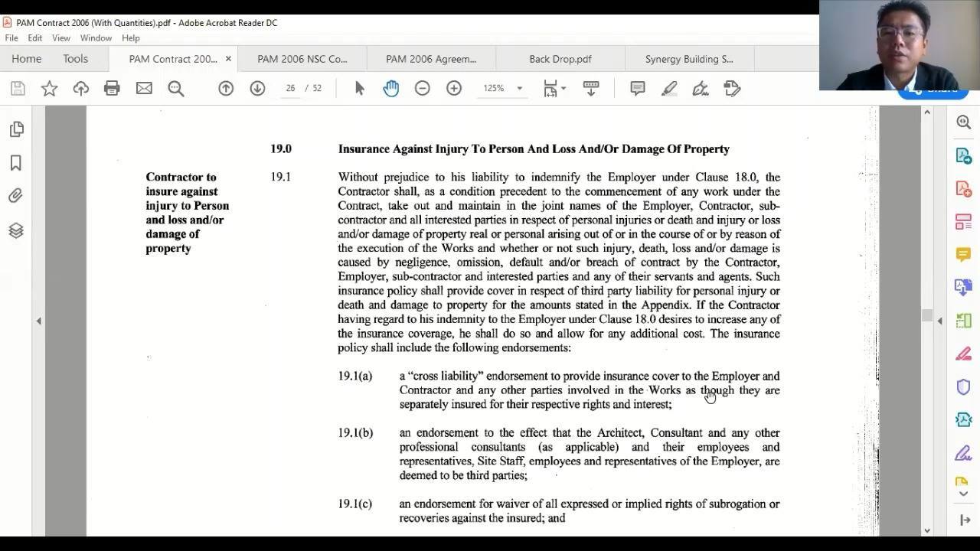Enable scrolling mode keyboard icon

[591, 89]
